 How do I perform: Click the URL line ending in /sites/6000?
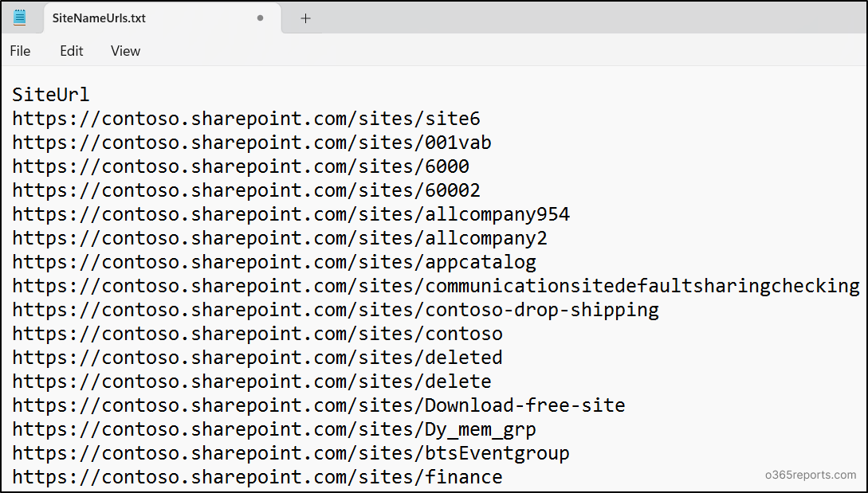tap(241, 166)
